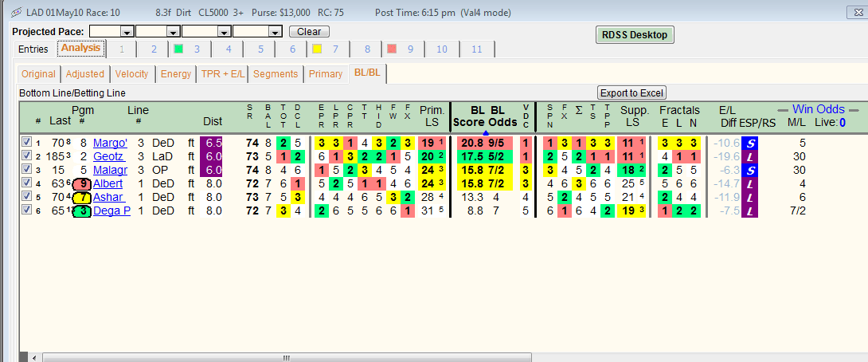Uncheck the checkbox for Malagr row
Screen dimensions: 868x362
(x=25, y=170)
